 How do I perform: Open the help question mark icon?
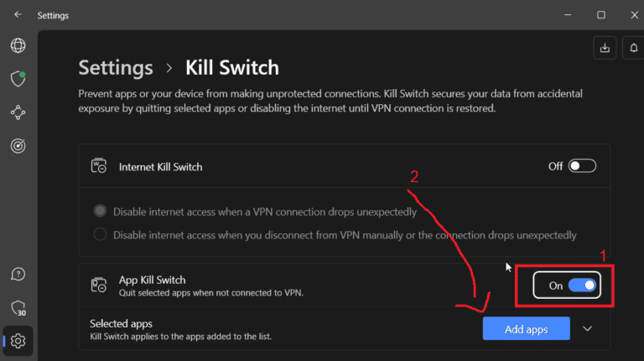tap(18, 275)
